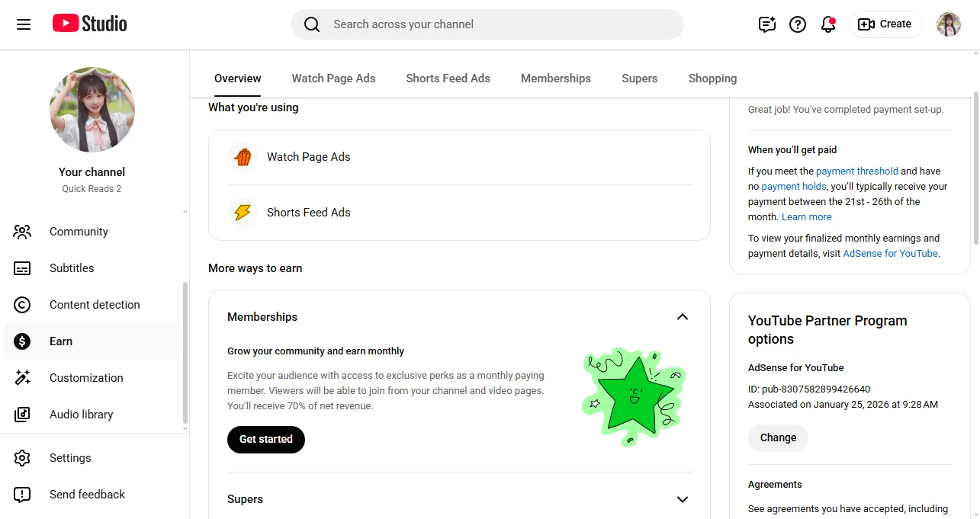
Task: Go to the Memberships tab
Action: click(x=556, y=78)
